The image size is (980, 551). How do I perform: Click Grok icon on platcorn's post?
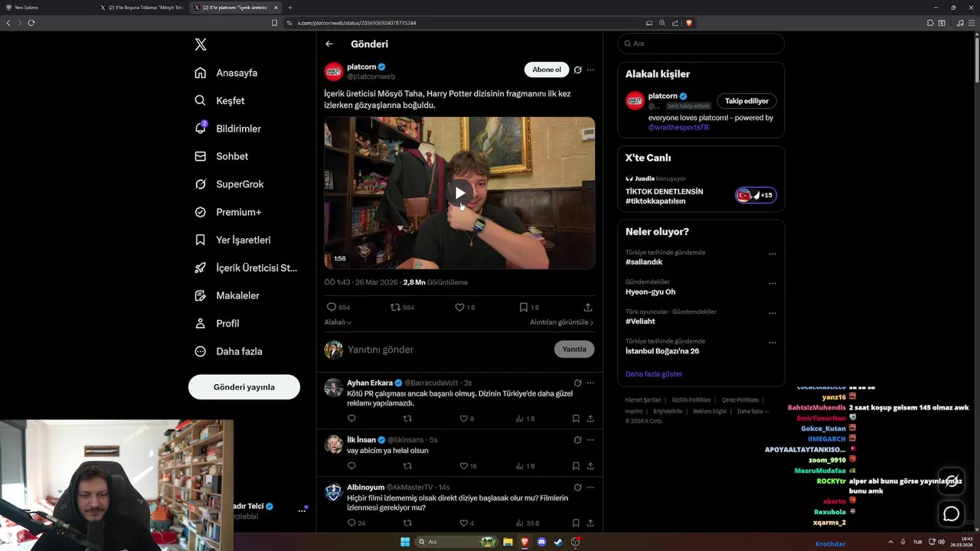[578, 70]
